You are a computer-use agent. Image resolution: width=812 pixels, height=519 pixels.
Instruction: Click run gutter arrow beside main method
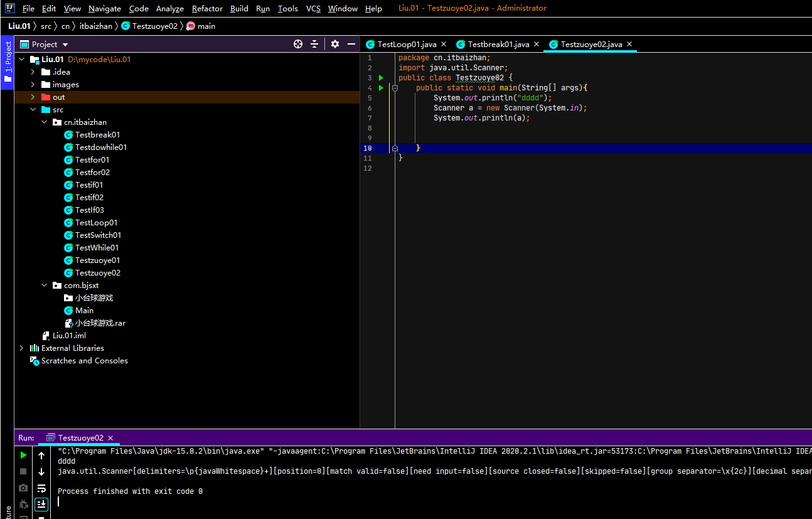pos(381,88)
